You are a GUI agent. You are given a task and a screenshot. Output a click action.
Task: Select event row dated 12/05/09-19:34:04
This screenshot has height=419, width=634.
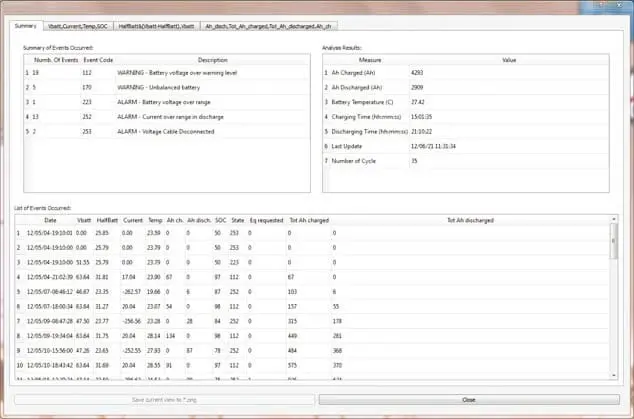312,336
